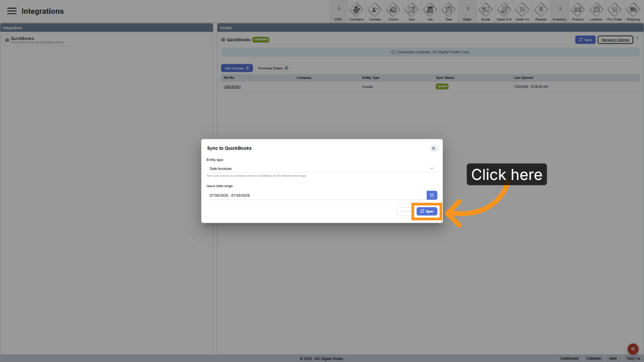Viewport: 644px width, 362px height.
Task: Open Alert from the footer bar
Action: (613, 359)
